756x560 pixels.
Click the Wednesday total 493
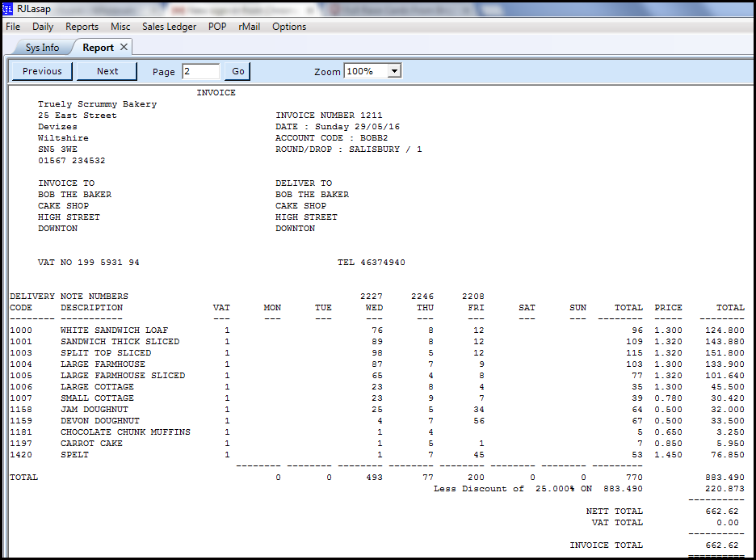tap(374, 478)
